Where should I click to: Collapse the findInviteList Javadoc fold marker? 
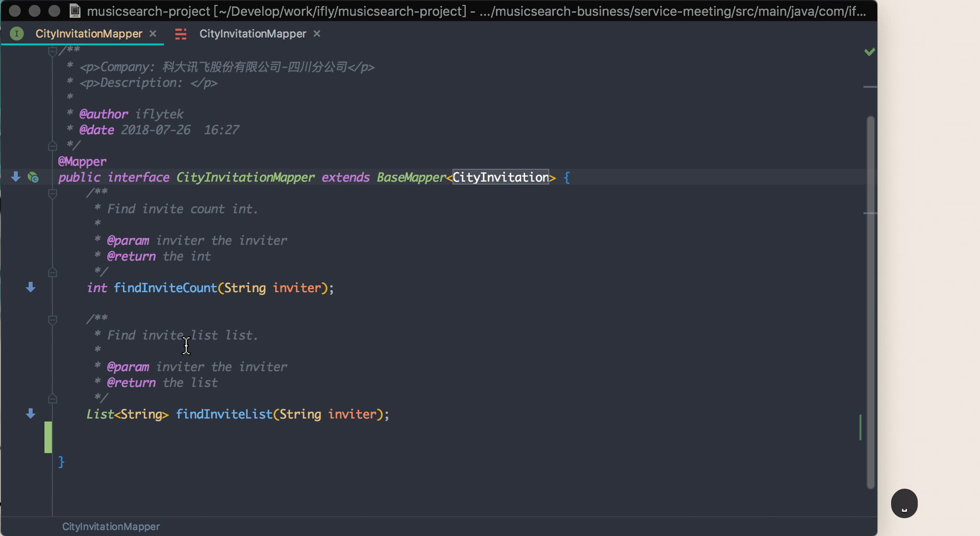tap(52, 320)
